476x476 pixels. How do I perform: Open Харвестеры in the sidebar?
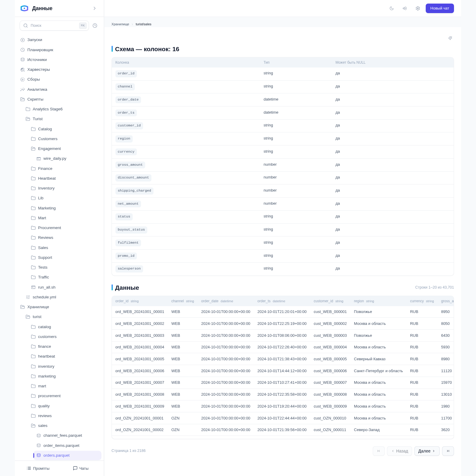click(39, 70)
